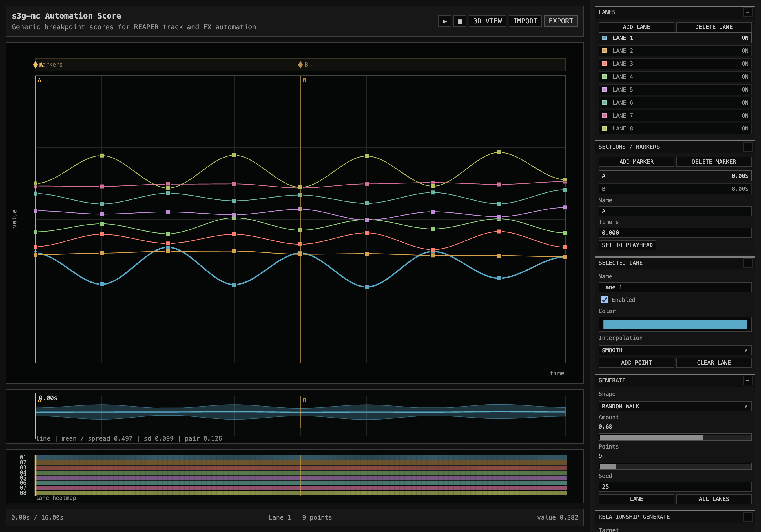Stop playback with the stop button
761x532 pixels.
tap(460, 21)
